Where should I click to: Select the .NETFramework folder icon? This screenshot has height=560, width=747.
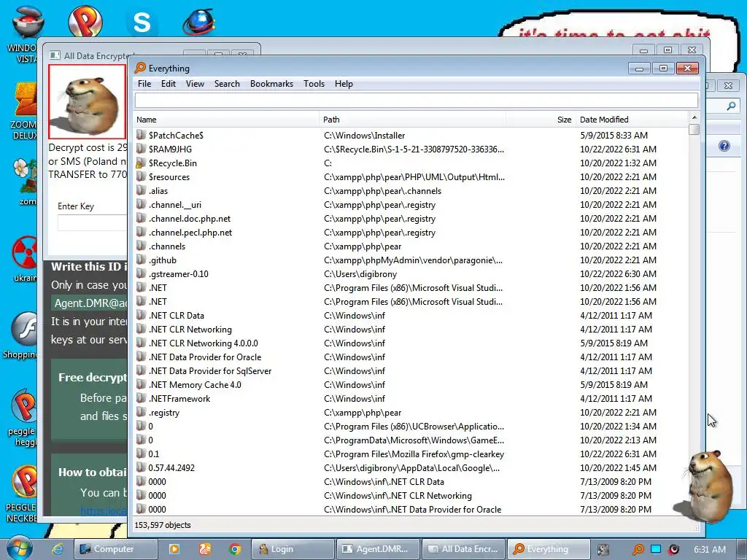click(x=141, y=399)
